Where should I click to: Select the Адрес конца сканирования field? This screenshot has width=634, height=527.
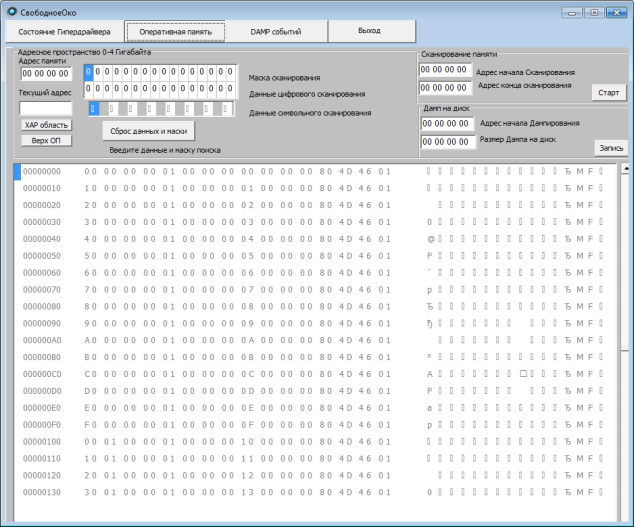tap(445, 87)
